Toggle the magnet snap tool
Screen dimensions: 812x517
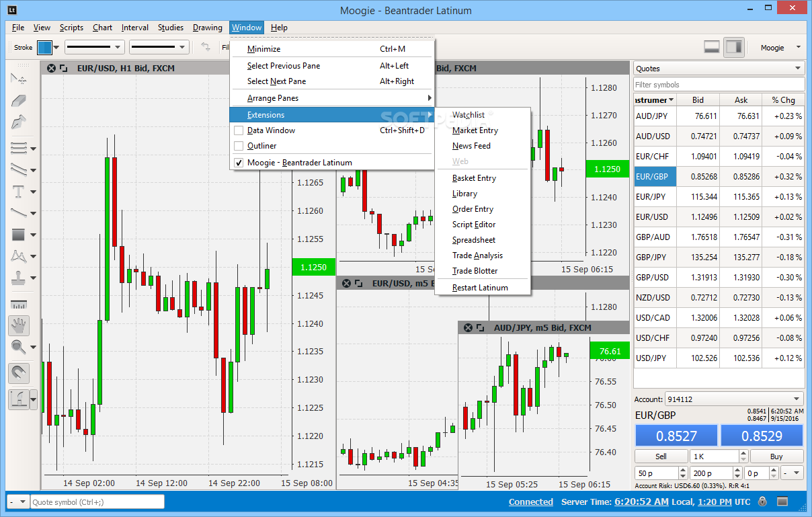[x=19, y=372]
